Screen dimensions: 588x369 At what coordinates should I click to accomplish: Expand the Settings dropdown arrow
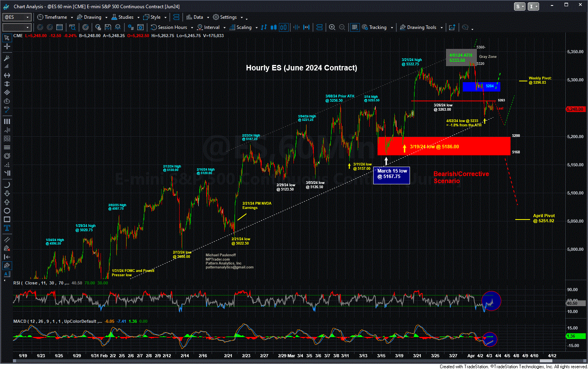tap(242, 18)
